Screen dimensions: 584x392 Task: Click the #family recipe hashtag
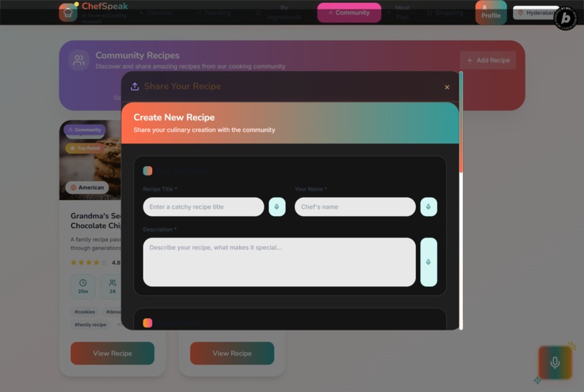(x=91, y=325)
